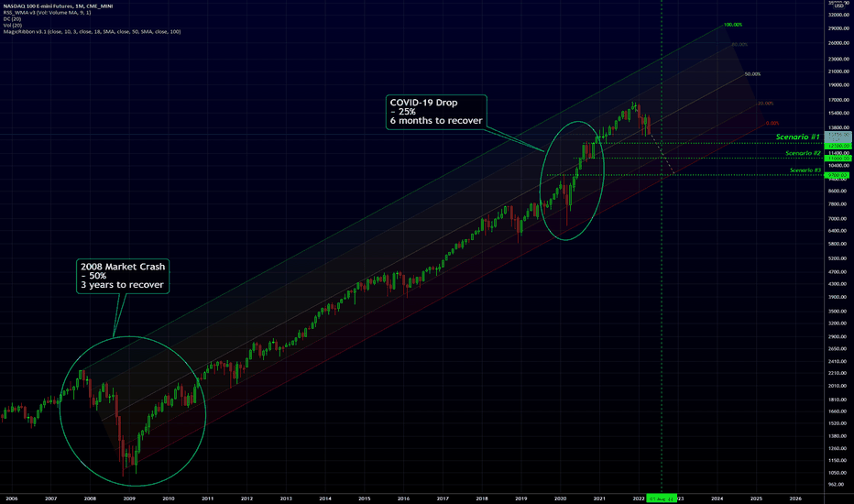Click the 17000.00 price scale value
This screenshot has width=854, height=504.
point(838,100)
